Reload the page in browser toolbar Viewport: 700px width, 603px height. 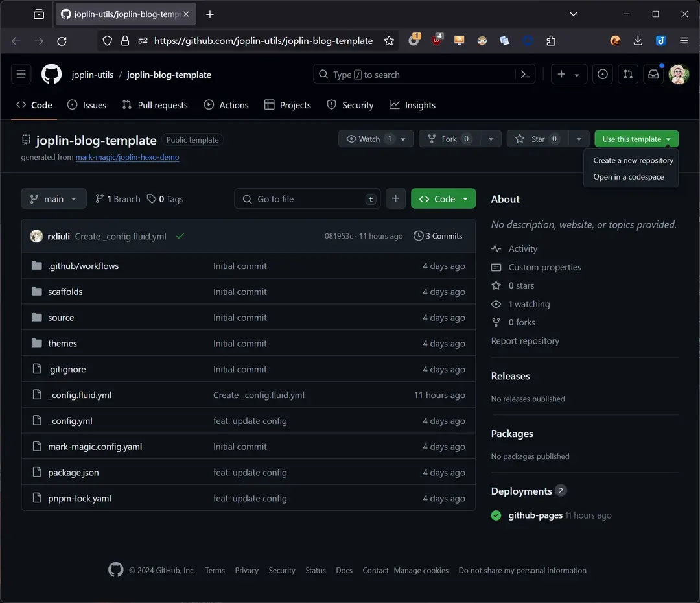(x=62, y=41)
